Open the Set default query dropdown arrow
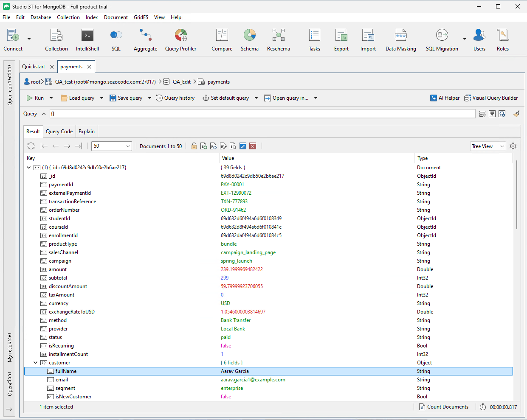 [x=256, y=98]
